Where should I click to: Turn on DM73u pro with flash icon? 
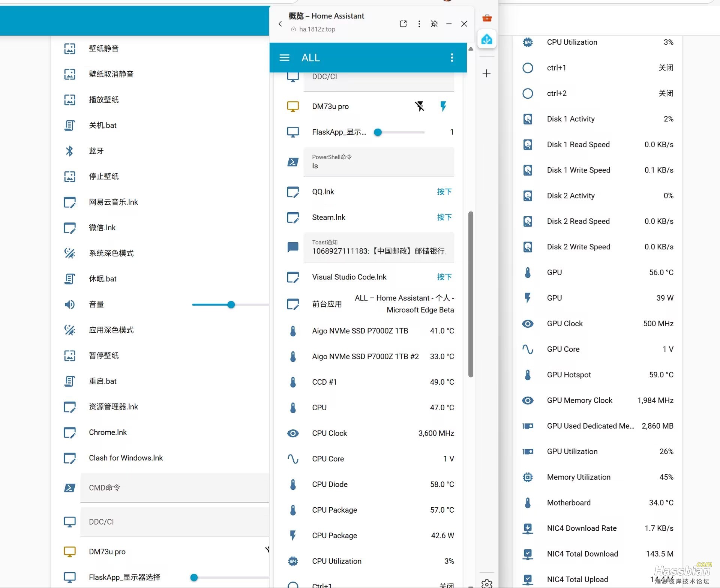click(443, 106)
